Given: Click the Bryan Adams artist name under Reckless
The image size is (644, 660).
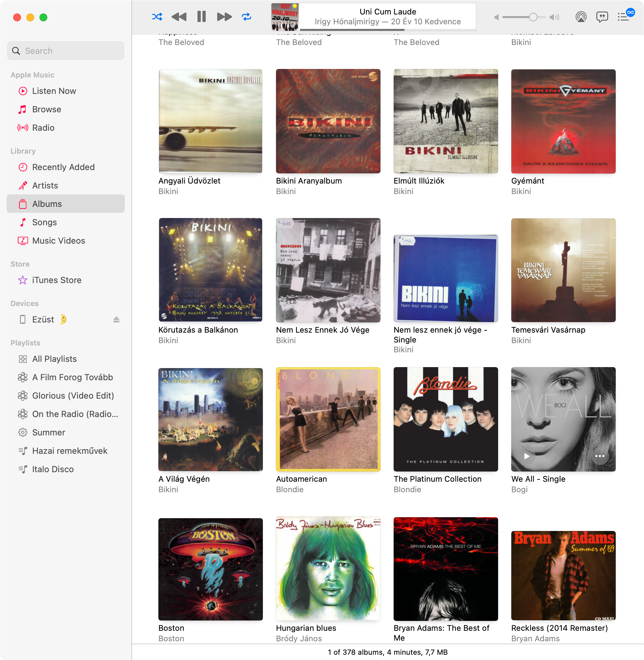Looking at the screenshot, I should (x=535, y=638).
